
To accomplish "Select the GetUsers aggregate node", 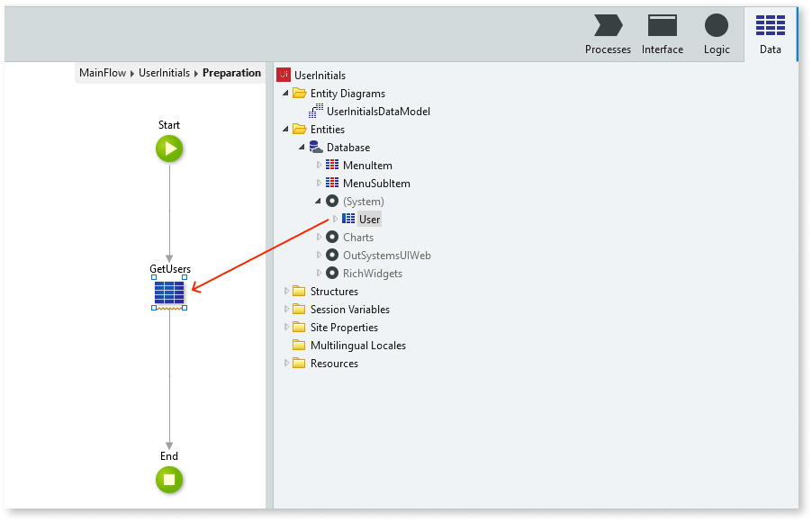I will [169, 292].
